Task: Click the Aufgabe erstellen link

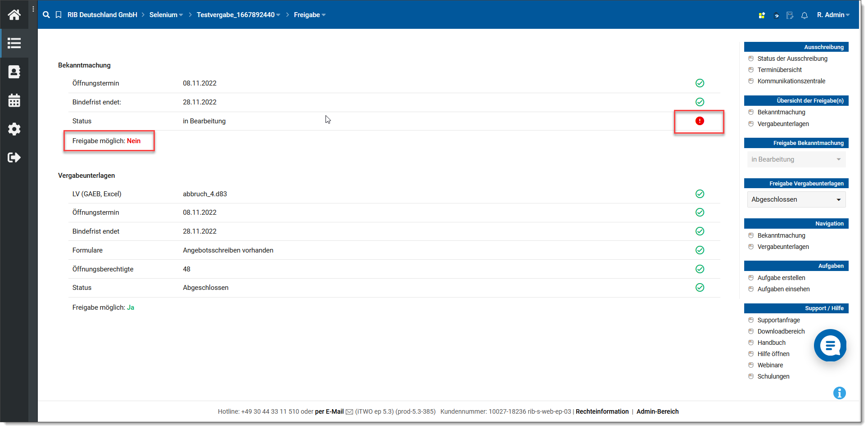Action: point(781,278)
